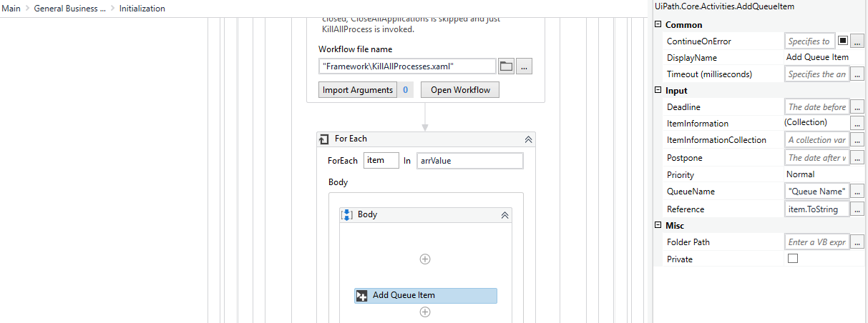The height and width of the screenshot is (323, 868).
Task: Click plus icon below Add Queue Item
Action: click(425, 312)
